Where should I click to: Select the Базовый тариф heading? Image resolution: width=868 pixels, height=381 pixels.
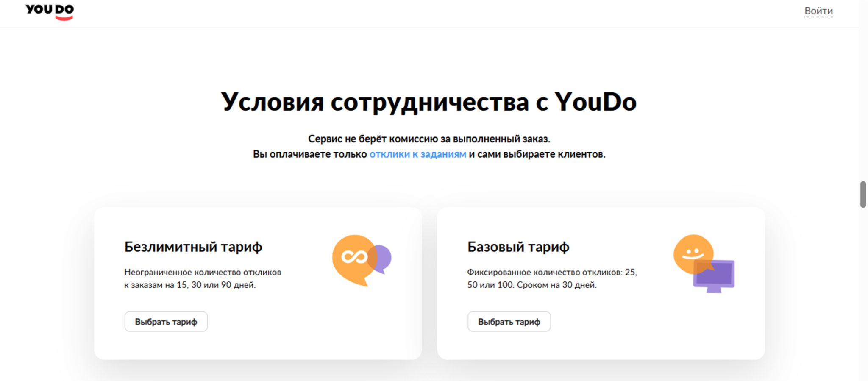point(518,247)
